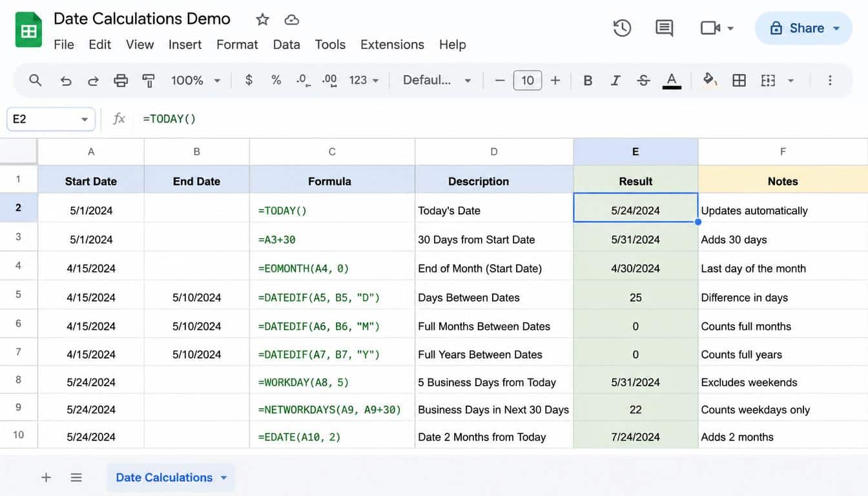Screen dimensions: 868x496
Task: Select cell =NETWORKDAYS(A9, A9+30)
Action: [332, 409]
